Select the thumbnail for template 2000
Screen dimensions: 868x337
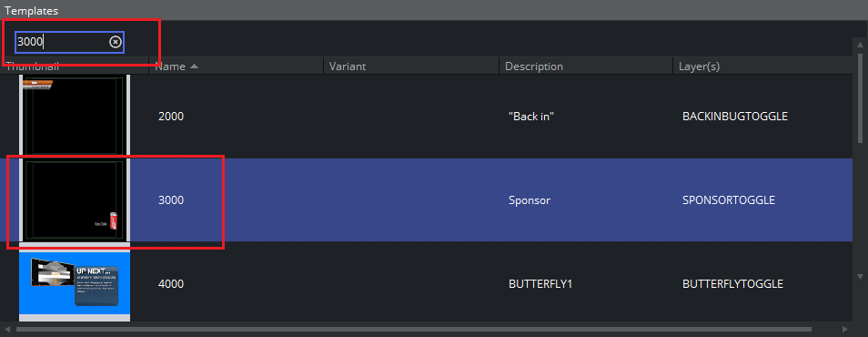[x=75, y=116]
